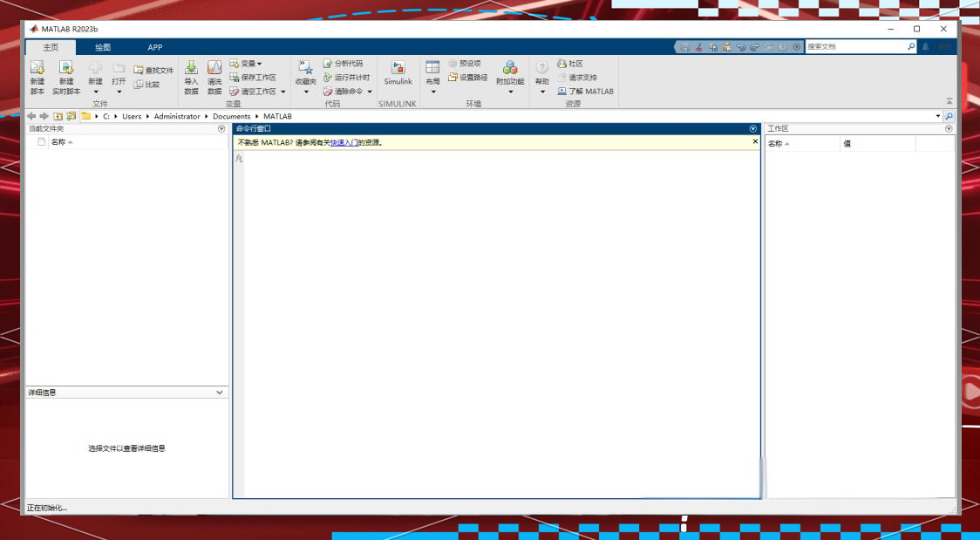The image size is (980, 540).
Task: Click the 分析代码 (Analyze Code) icon
Action: click(343, 64)
